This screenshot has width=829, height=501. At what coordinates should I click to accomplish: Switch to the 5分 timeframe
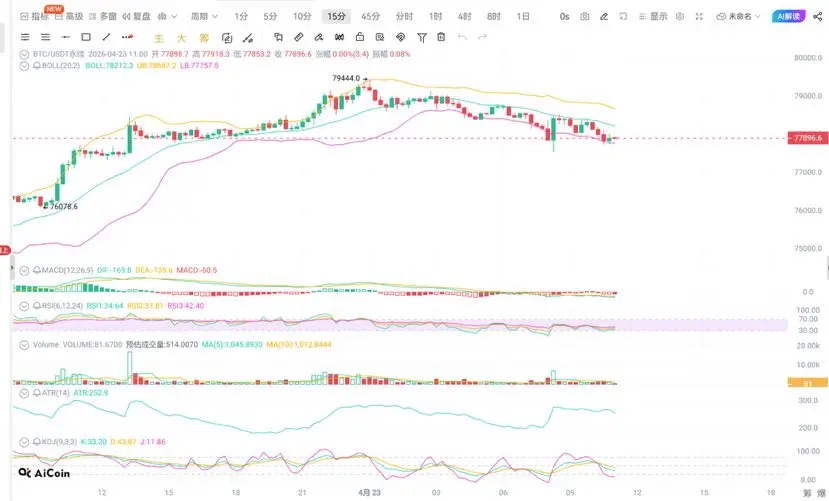point(270,16)
